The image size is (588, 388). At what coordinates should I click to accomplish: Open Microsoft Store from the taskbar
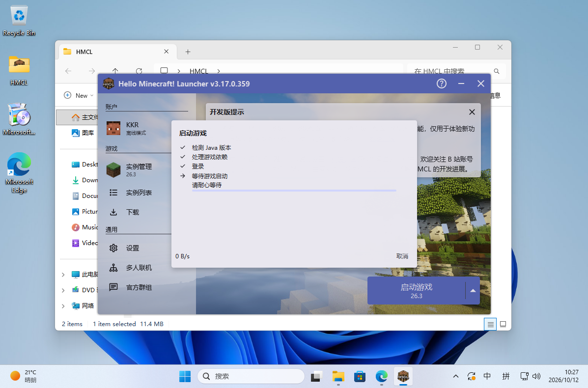tap(360, 376)
